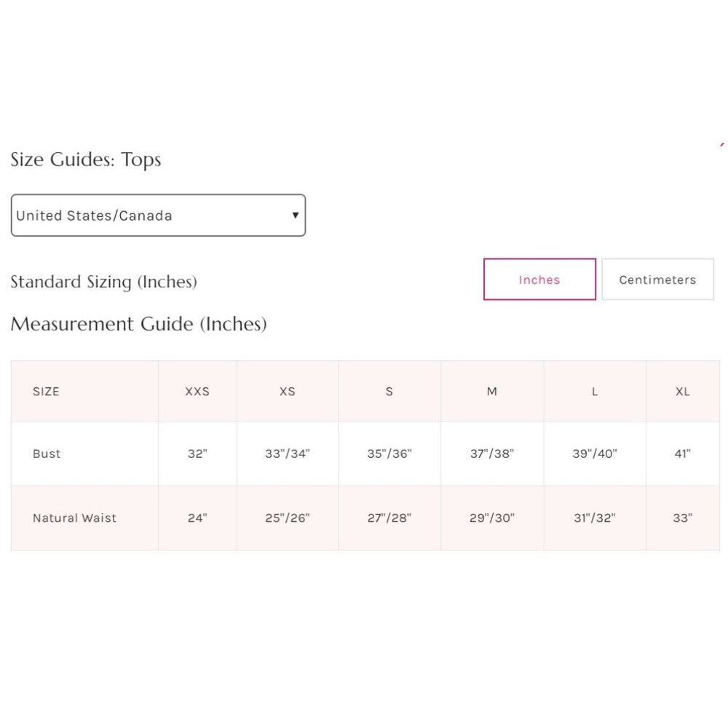
Task: Click the Standard Sizing (Inches) label
Action: click(x=103, y=282)
